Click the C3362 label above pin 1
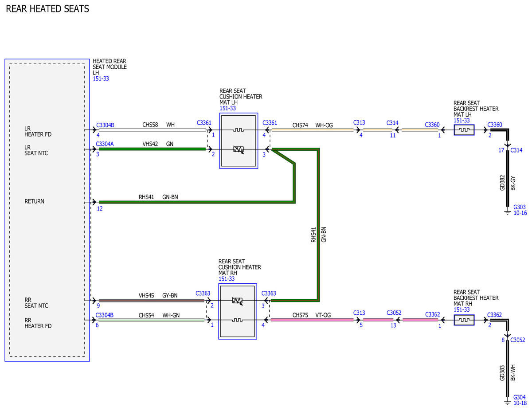 (x=432, y=315)
